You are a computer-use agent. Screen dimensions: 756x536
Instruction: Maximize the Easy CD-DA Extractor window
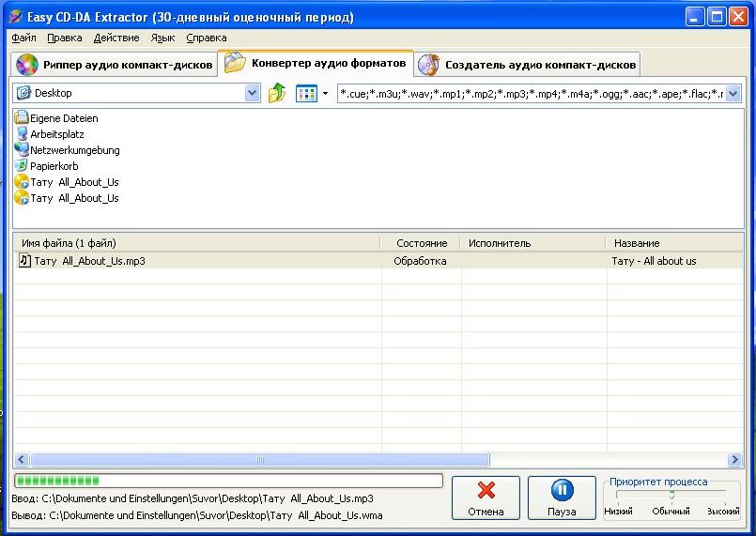[717, 17]
